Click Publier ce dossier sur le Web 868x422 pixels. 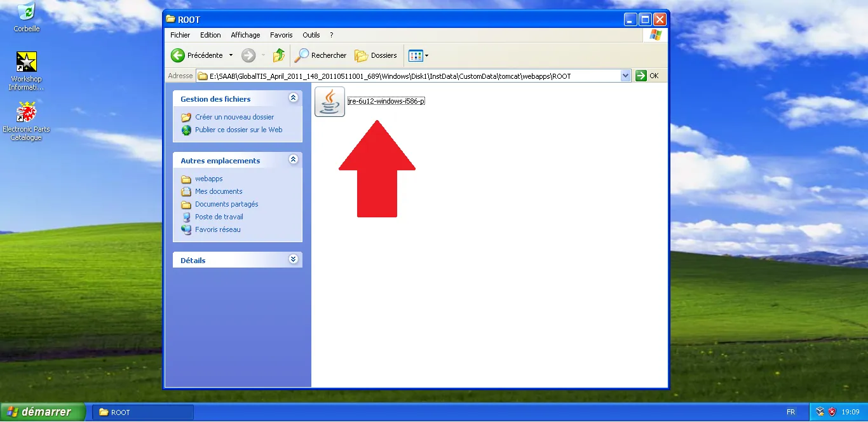[238, 130]
